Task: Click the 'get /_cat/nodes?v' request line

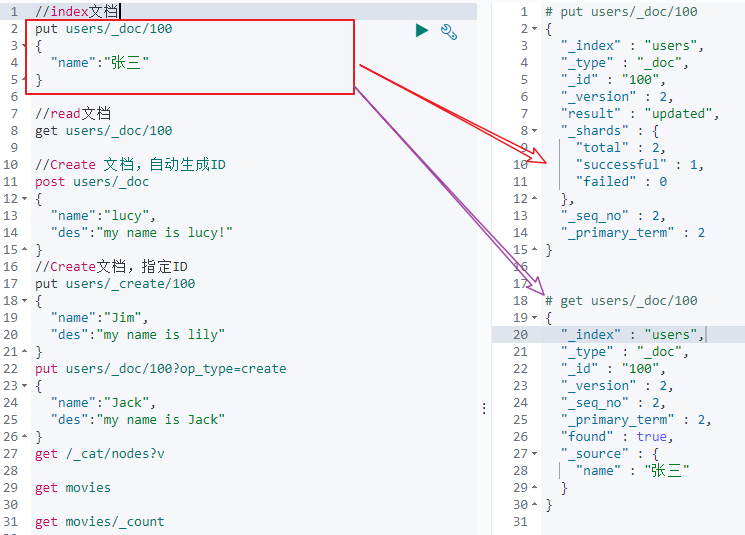Action: (x=100, y=454)
